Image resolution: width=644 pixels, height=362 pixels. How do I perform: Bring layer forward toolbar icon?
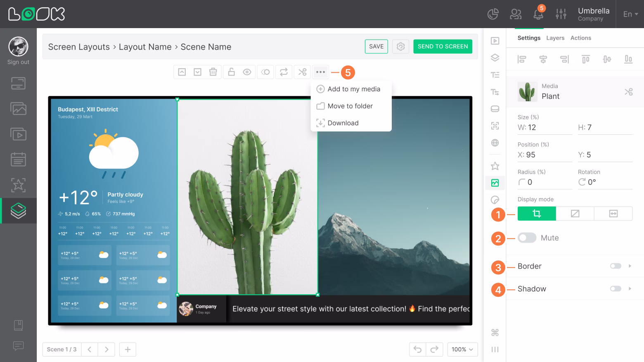coord(182,72)
